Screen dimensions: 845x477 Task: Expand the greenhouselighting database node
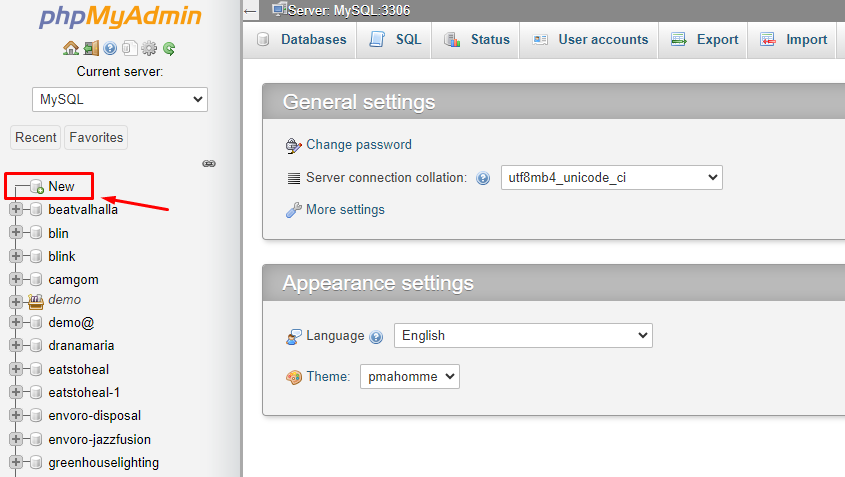(16, 462)
